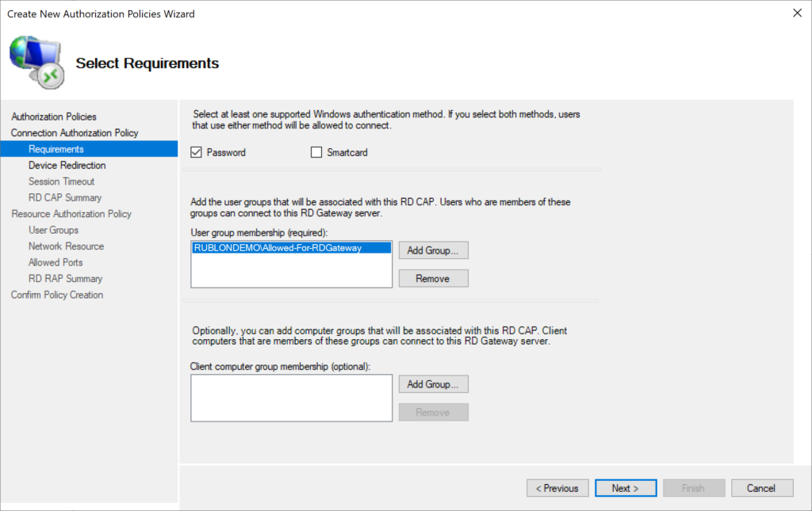Remove the selected user group
The height and width of the screenshot is (511, 812).
point(433,278)
